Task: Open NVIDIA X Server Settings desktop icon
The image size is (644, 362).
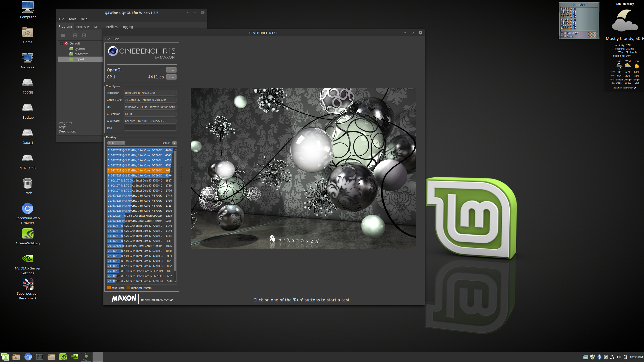Action: 28,259
